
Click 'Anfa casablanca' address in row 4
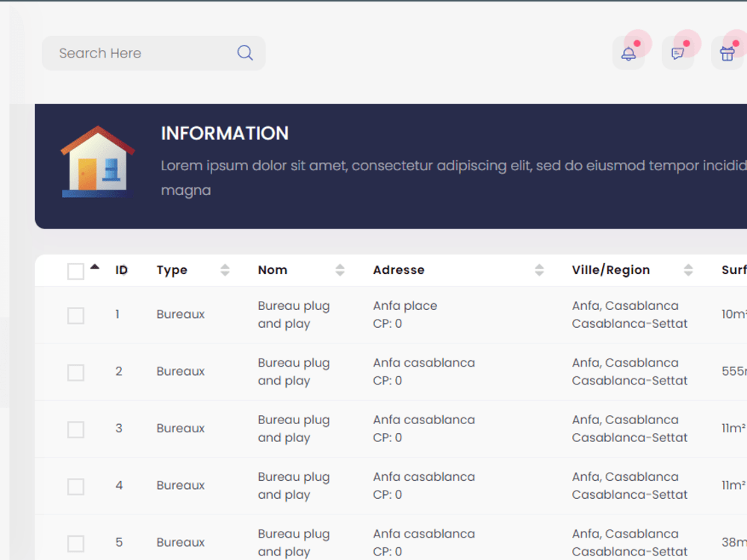tap(424, 477)
